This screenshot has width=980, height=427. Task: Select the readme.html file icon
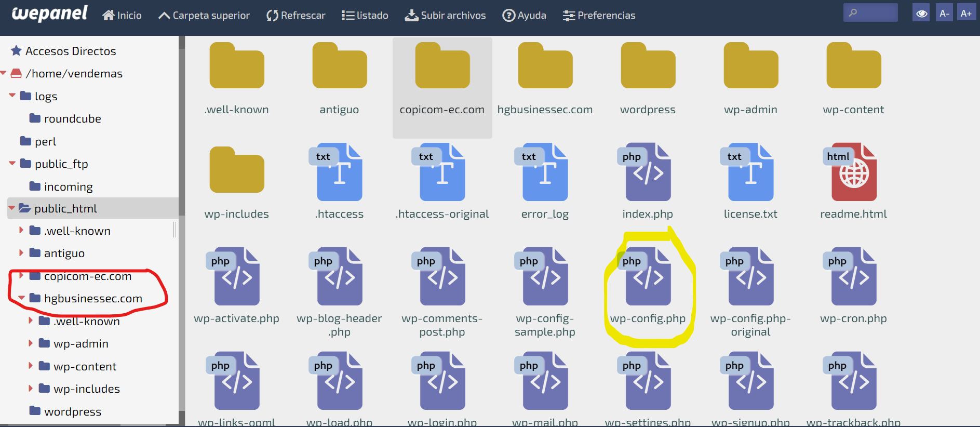pyautogui.click(x=850, y=172)
